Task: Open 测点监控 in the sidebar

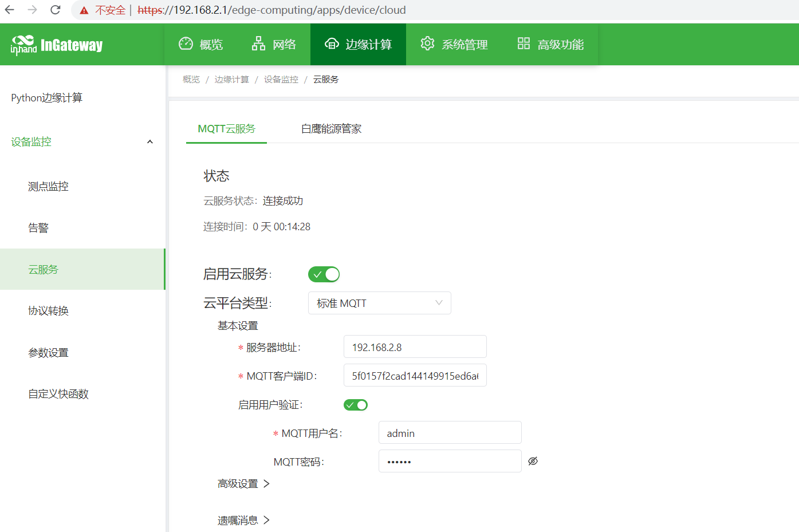Action: [48, 186]
